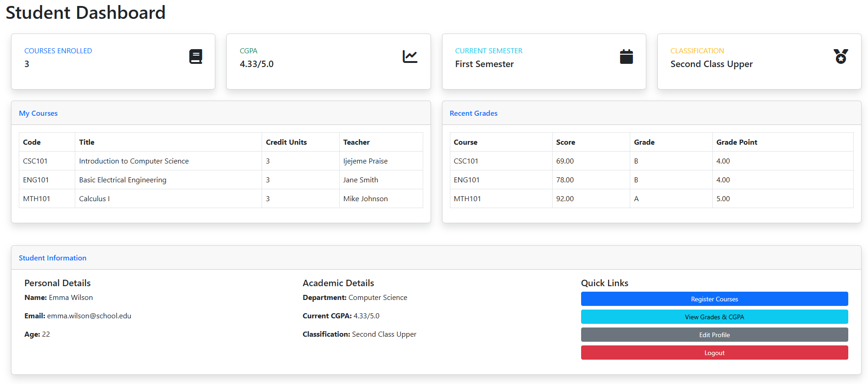Viewport: 868px width, 384px height.
Task: Click the grade A for MTH101
Action: [636, 198]
